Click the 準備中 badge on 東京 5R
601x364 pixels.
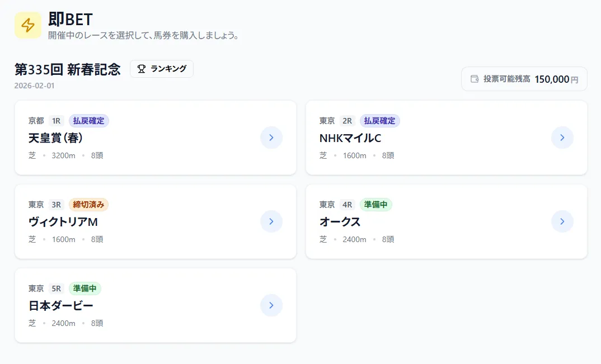point(84,288)
